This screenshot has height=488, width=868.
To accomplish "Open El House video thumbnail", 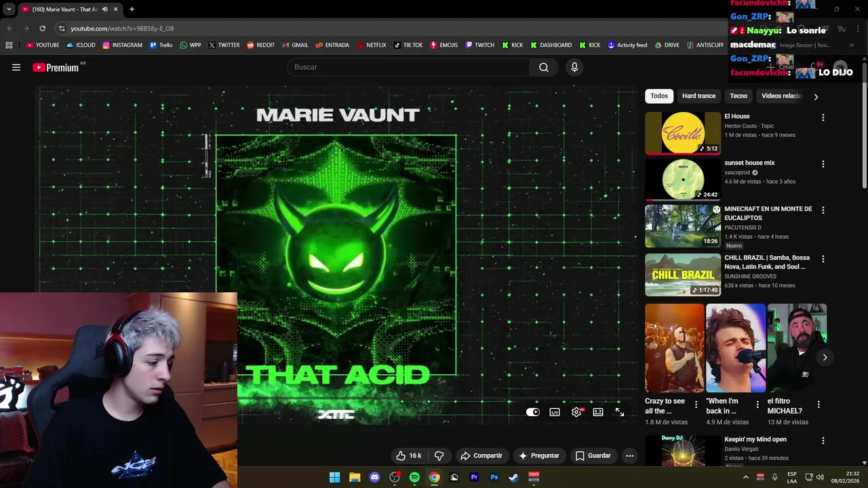I will 683,133.
